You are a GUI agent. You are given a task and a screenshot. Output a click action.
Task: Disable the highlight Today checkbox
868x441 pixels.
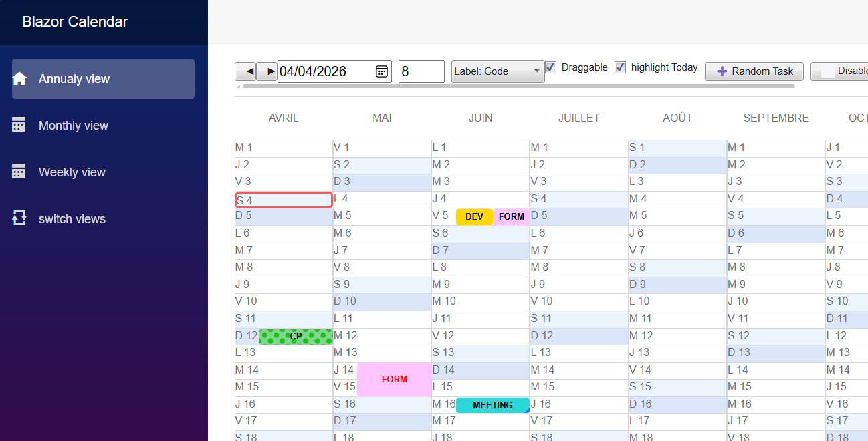620,67
